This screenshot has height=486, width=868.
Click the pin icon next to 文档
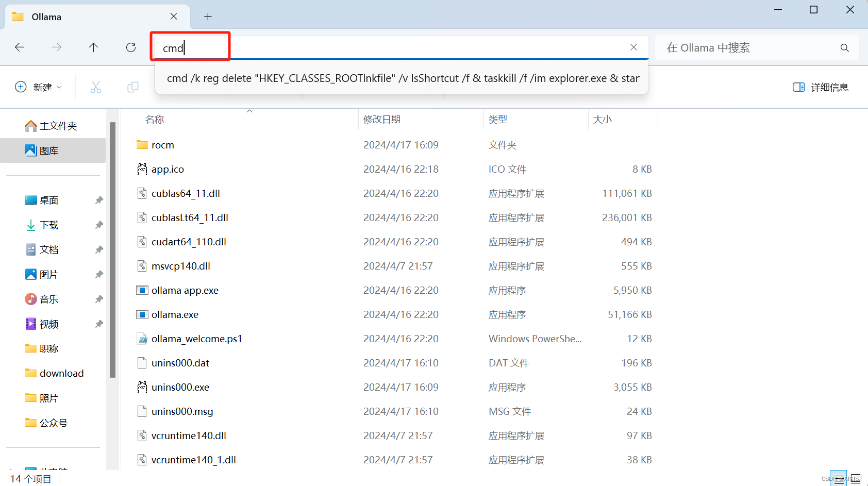click(x=99, y=249)
